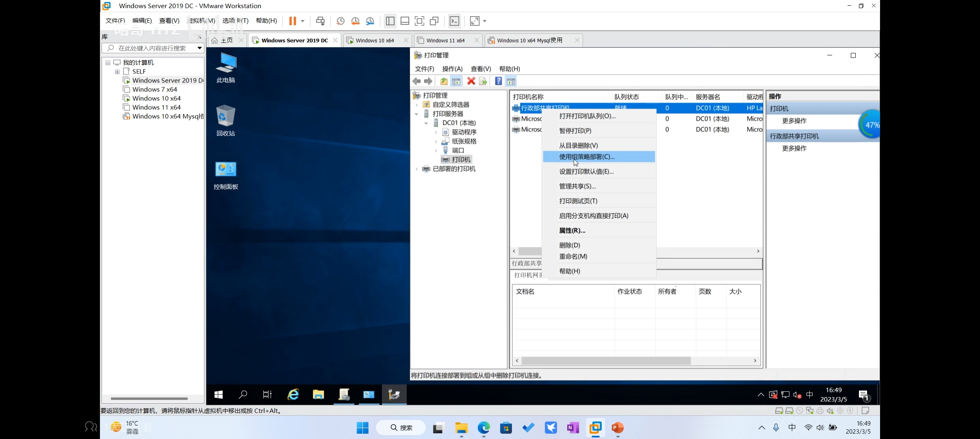Image resolution: width=980 pixels, height=439 pixels.
Task: Open the library search box dropdown arrow
Action: (x=199, y=48)
